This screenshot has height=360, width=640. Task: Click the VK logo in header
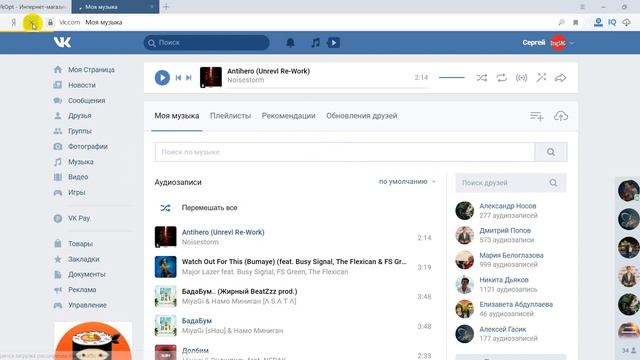point(62,42)
